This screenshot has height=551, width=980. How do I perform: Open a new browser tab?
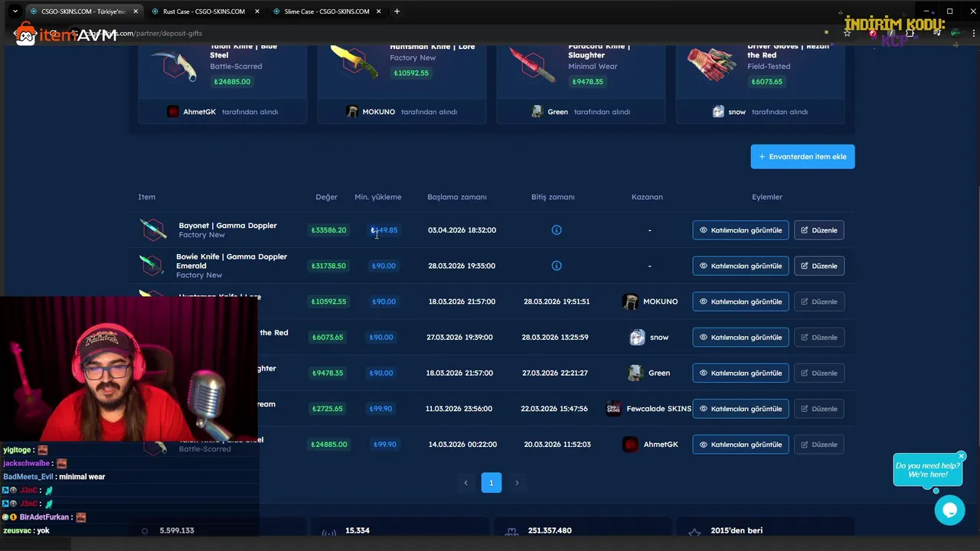(x=397, y=11)
